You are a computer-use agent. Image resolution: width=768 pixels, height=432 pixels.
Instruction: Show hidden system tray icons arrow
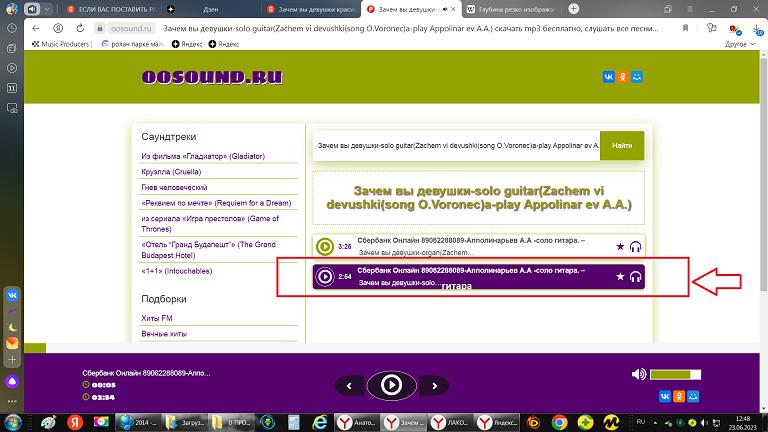655,423
